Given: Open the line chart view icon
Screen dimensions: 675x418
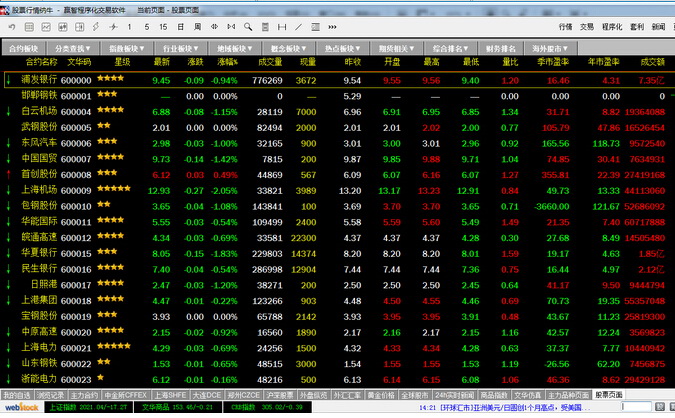Looking at the screenshot, I should (46, 27).
